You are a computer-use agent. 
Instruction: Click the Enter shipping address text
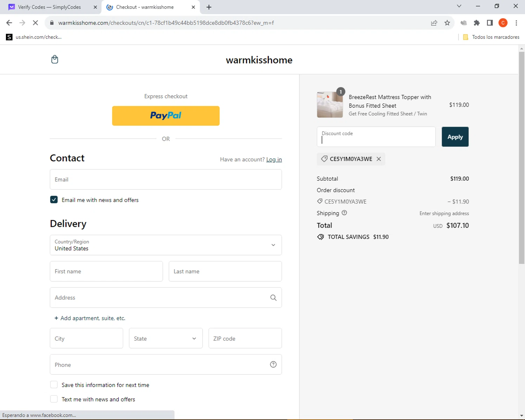(444, 213)
